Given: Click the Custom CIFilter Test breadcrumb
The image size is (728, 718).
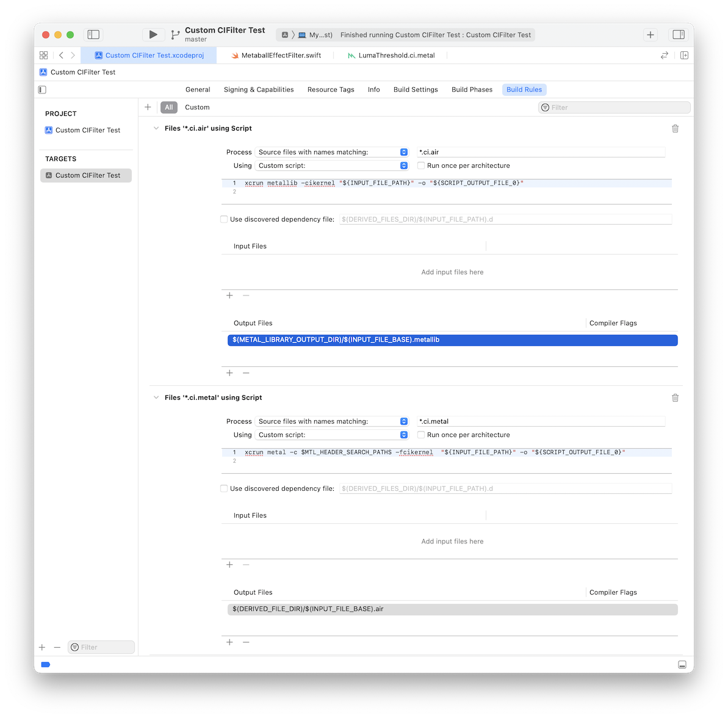Looking at the screenshot, I should [x=77, y=72].
